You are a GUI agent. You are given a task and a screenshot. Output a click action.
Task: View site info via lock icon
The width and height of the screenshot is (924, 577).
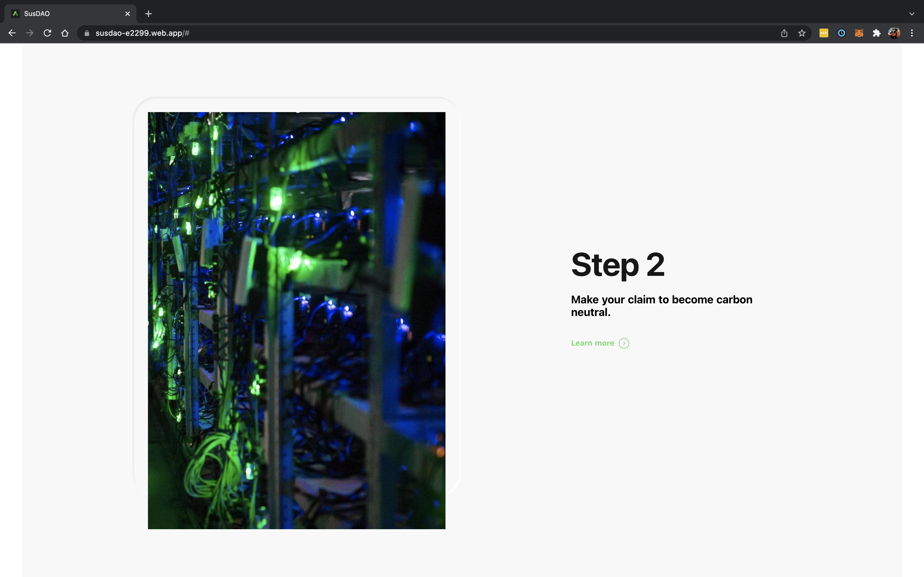tap(87, 33)
